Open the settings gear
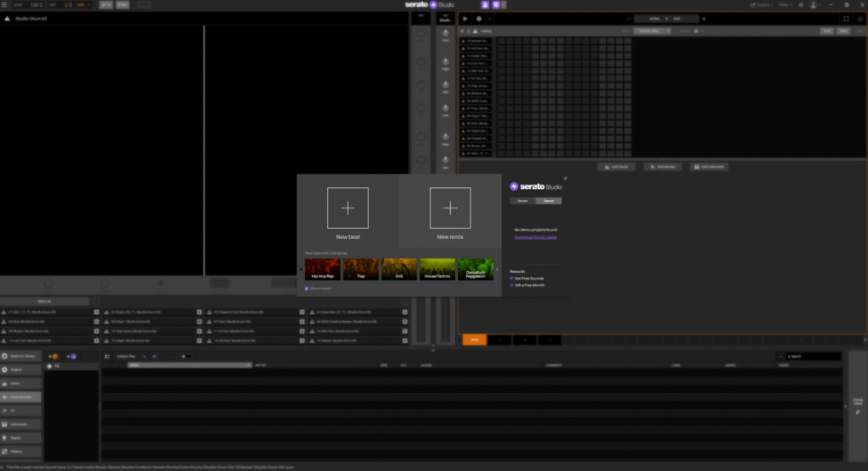Screen dimensions: 868x471 click(x=800, y=4)
